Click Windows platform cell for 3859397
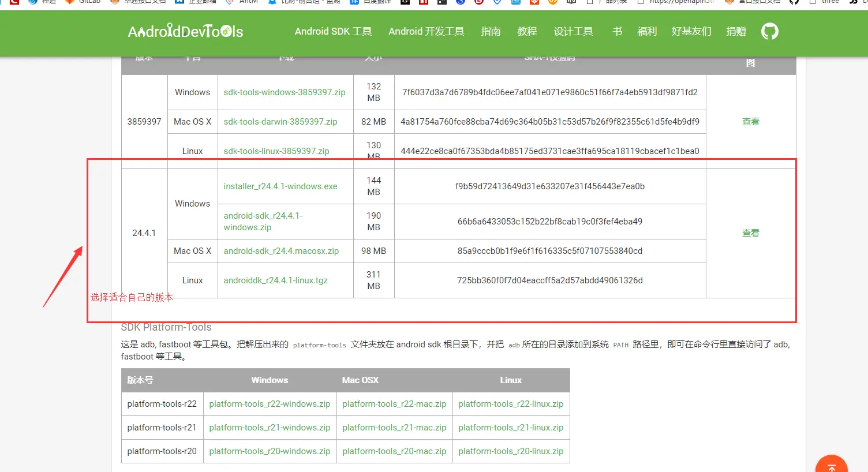Viewport: 868px width, 472px height. pyautogui.click(x=193, y=92)
